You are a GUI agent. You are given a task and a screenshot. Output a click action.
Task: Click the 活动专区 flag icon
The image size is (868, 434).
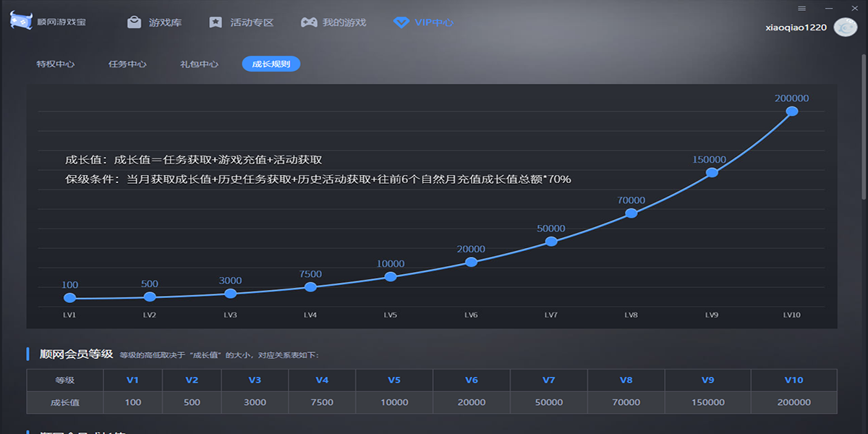coord(214,22)
